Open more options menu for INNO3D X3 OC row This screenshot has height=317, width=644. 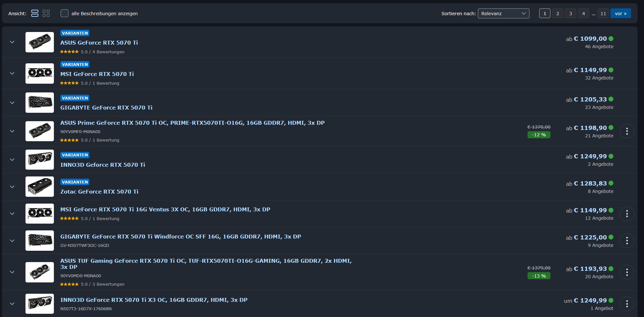[627, 304]
